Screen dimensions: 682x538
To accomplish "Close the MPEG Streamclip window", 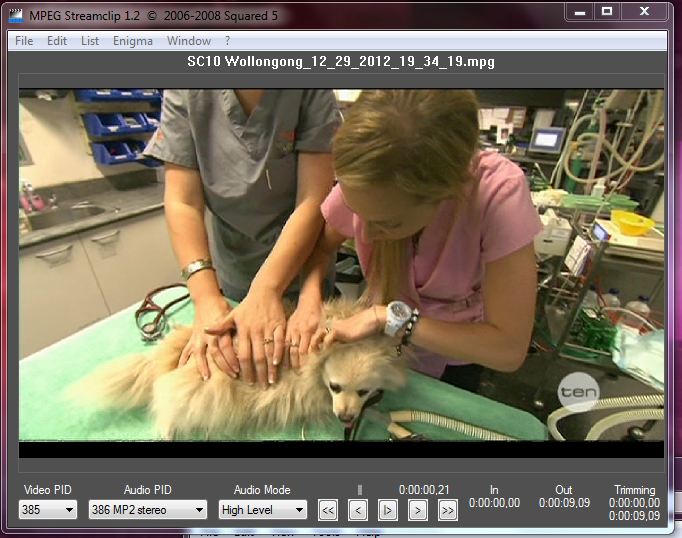I will (x=644, y=12).
